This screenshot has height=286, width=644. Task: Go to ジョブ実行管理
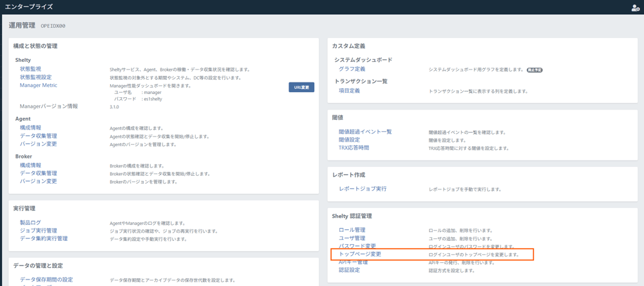click(38, 231)
